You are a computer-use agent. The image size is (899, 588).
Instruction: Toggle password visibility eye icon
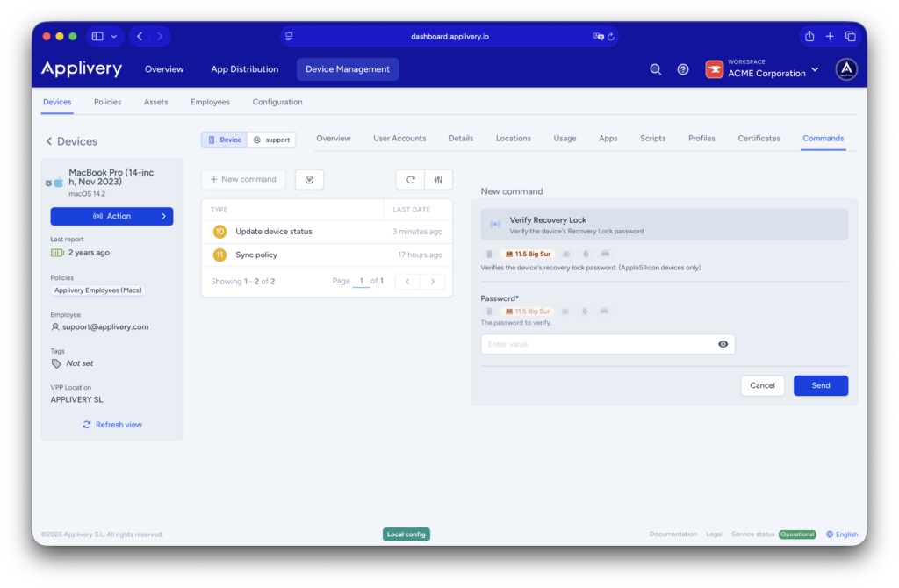coord(723,344)
